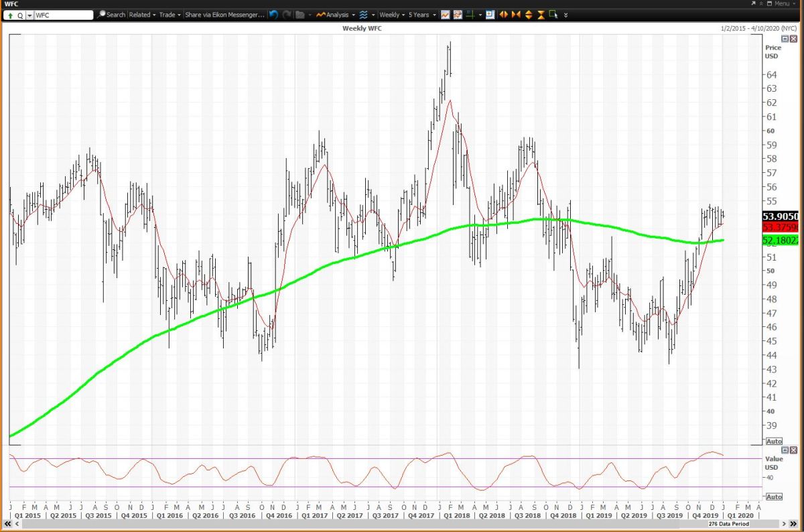Click the green up-arrow icon beside the Q selector

[x=10, y=15]
